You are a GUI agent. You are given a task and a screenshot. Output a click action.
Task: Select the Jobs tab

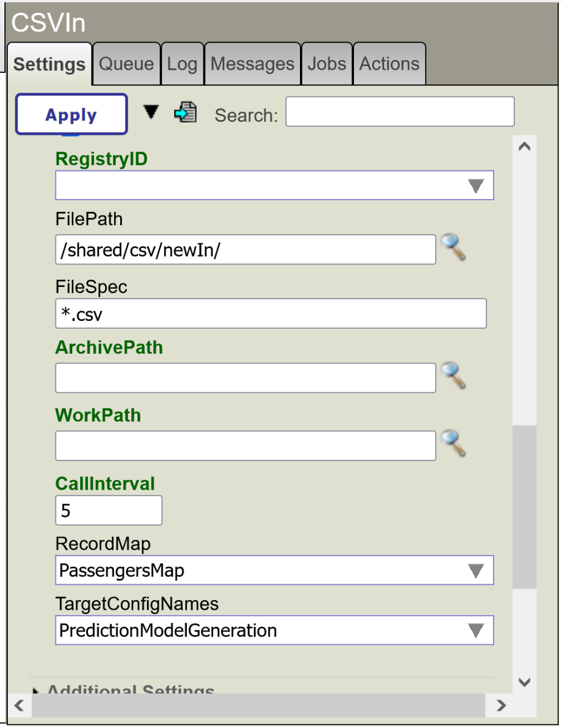(x=327, y=64)
